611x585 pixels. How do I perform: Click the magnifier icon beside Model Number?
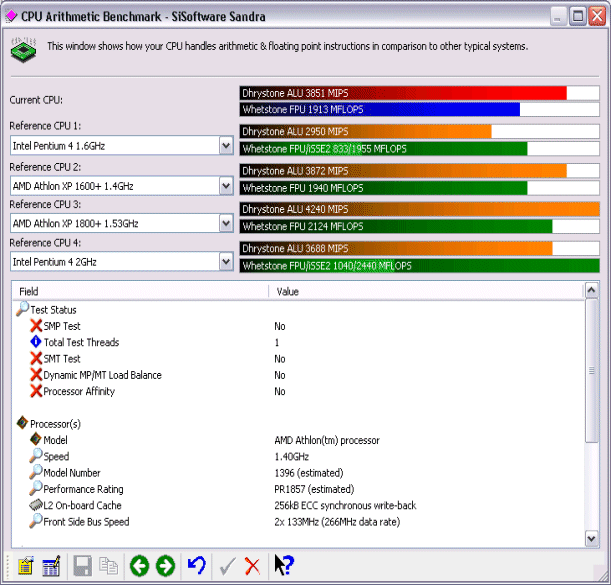[x=35, y=472]
